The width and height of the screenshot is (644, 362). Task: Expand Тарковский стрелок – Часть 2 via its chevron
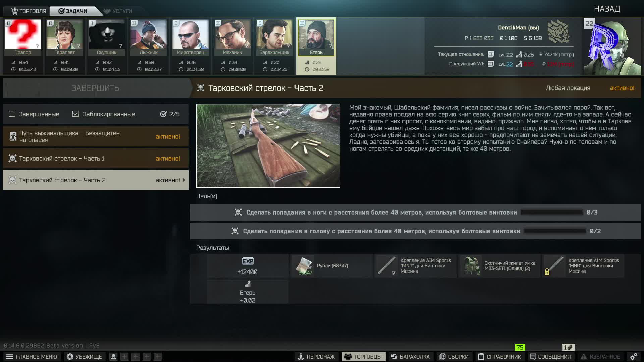point(184,180)
